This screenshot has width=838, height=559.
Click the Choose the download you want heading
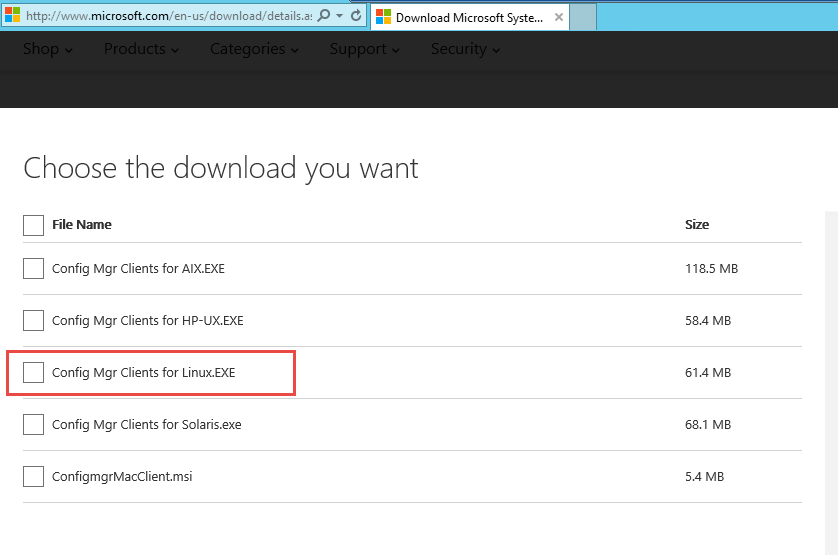tap(221, 168)
